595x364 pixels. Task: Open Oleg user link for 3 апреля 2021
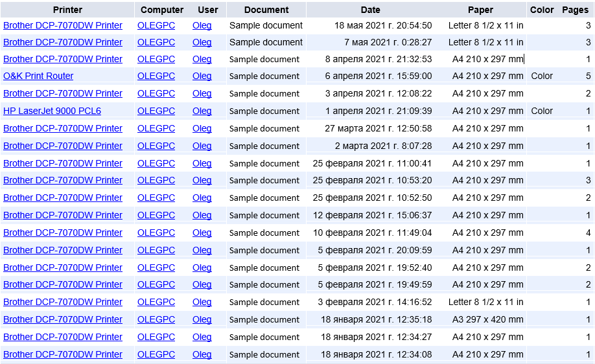202,93
